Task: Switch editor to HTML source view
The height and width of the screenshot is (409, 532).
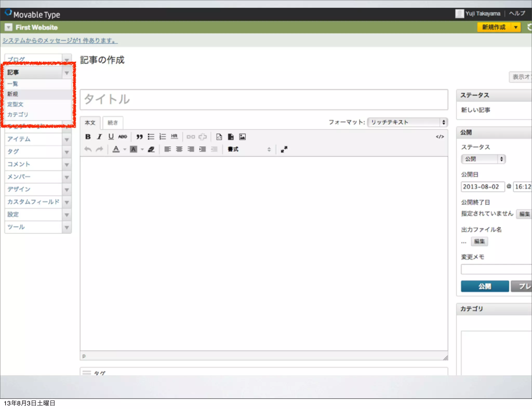Action: [440, 137]
